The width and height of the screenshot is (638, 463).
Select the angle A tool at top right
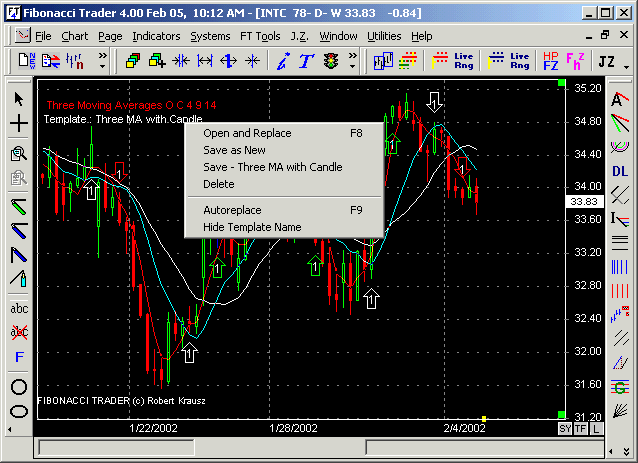coord(620,99)
